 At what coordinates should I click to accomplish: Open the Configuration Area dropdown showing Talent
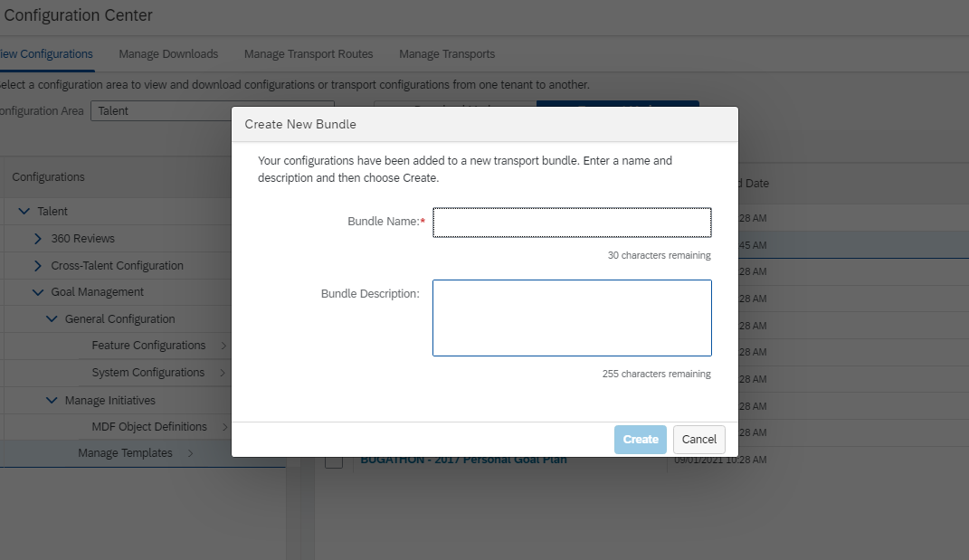pos(212,110)
